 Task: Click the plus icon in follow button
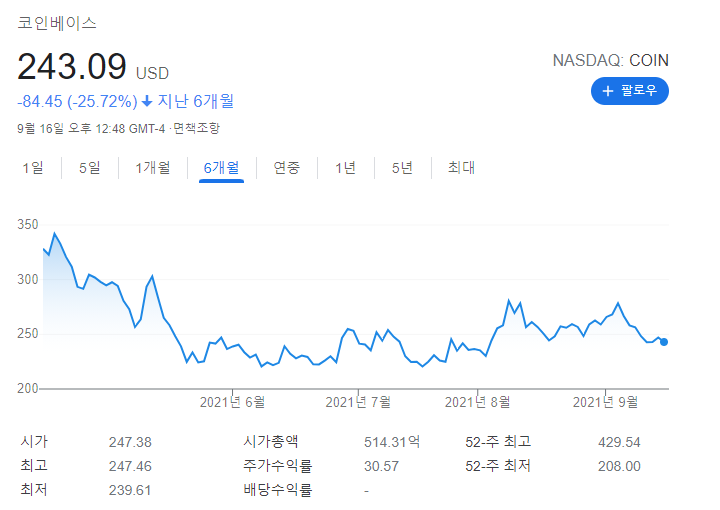tap(608, 91)
